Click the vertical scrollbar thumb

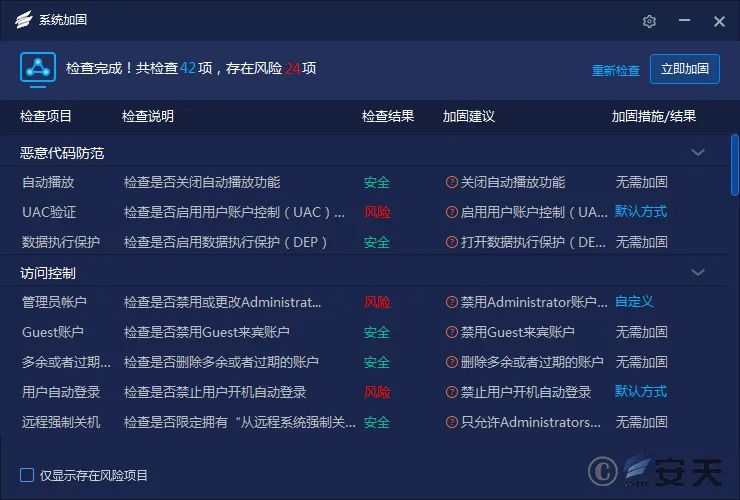(x=735, y=165)
